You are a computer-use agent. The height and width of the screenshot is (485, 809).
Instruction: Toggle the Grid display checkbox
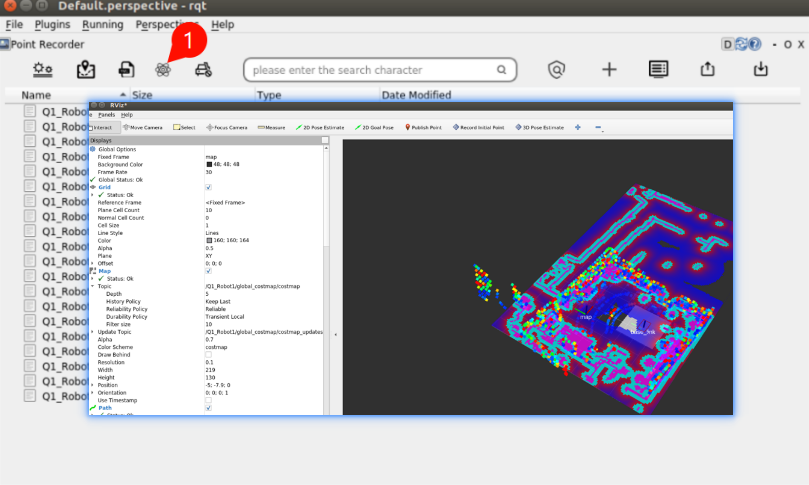(x=208, y=187)
